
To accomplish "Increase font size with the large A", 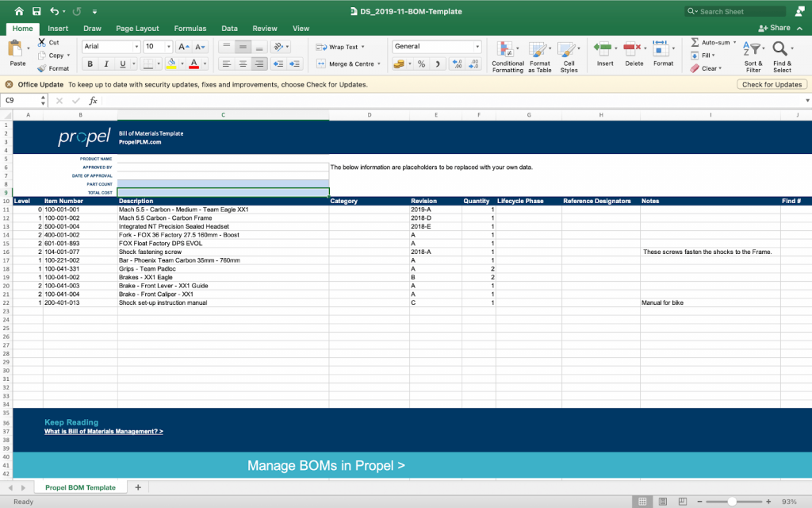I will (183, 47).
